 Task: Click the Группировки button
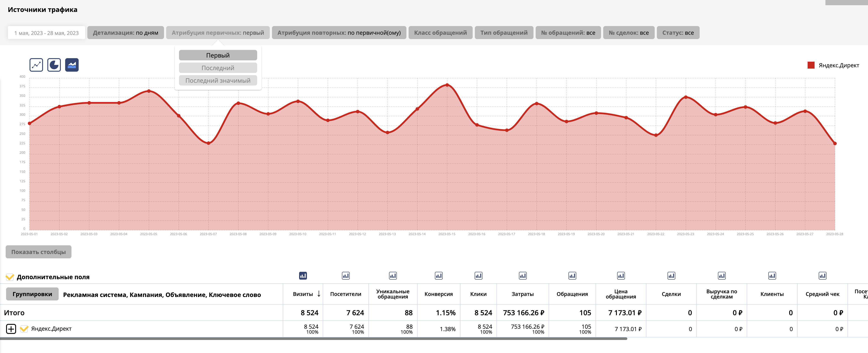32,294
